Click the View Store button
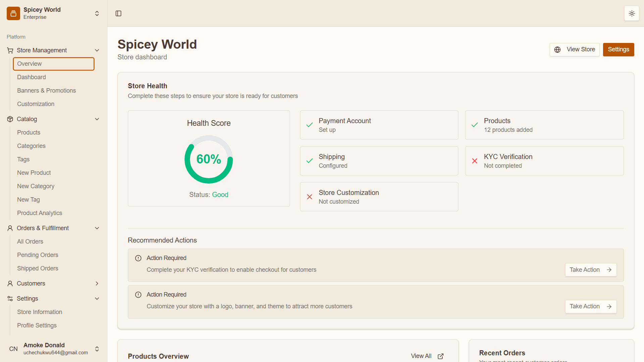 tap(575, 50)
